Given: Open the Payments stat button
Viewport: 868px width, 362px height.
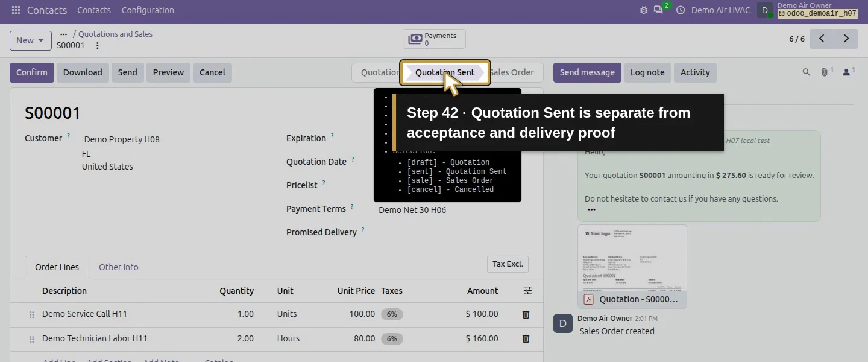Looking at the screenshot, I should click(434, 39).
